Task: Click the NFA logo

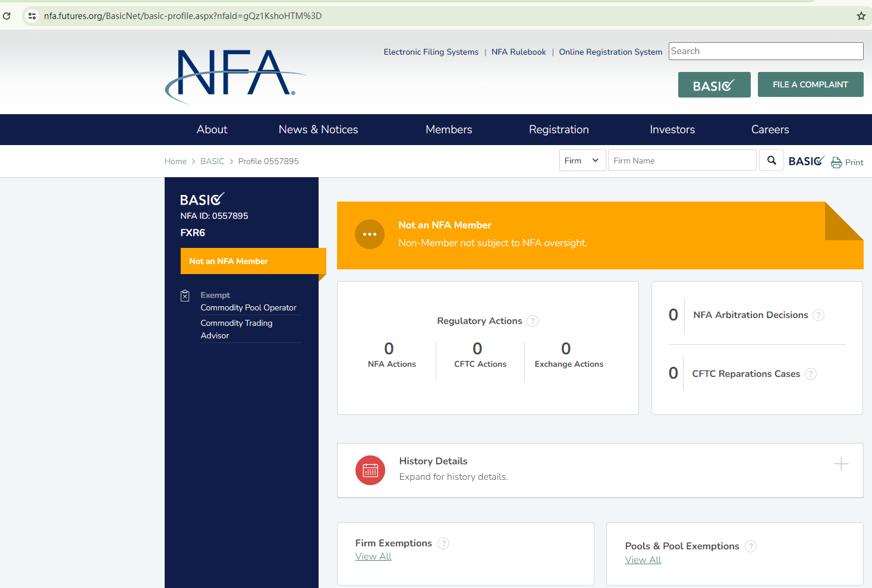Action: point(234,74)
